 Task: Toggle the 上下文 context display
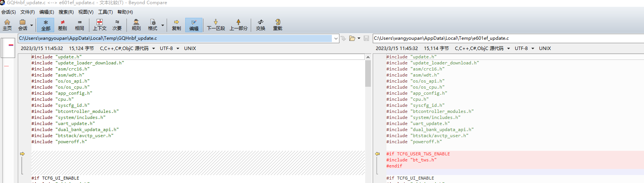click(100, 25)
